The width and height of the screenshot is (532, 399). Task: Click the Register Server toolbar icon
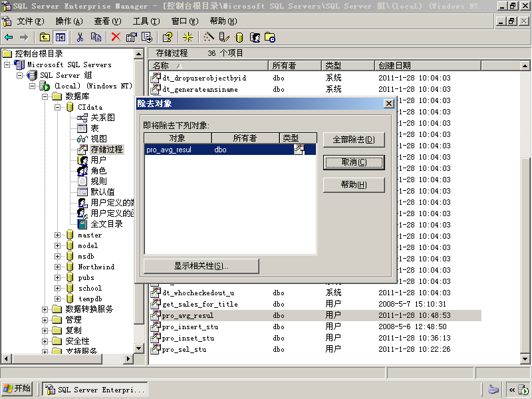(224, 37)
